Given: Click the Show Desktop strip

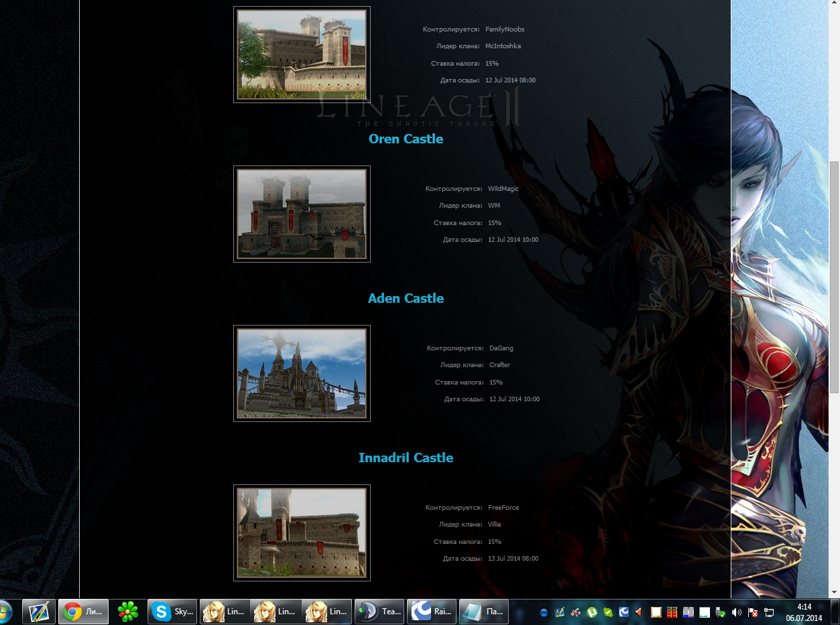Looking at the screenshot, I should pos(835,612).
